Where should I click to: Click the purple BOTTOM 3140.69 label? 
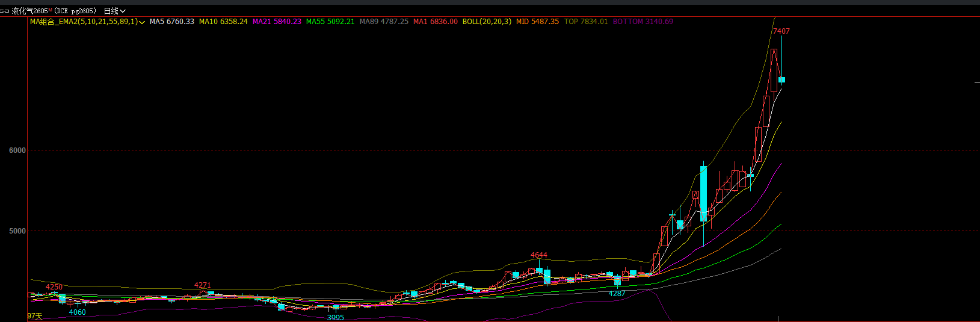[x=643, y=22]
